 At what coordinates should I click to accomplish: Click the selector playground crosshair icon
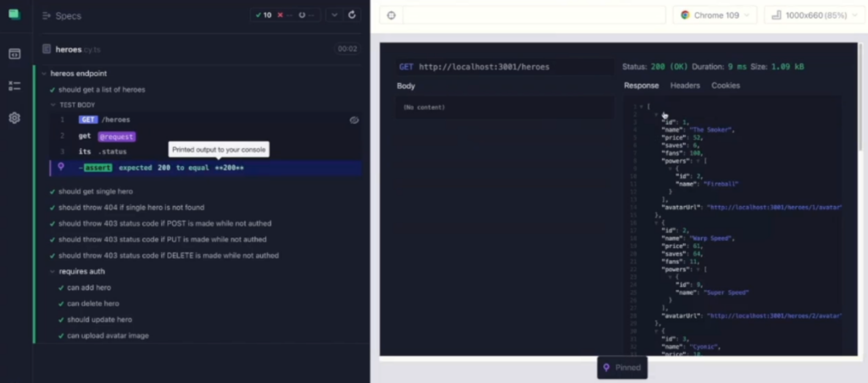pos(390,15)
